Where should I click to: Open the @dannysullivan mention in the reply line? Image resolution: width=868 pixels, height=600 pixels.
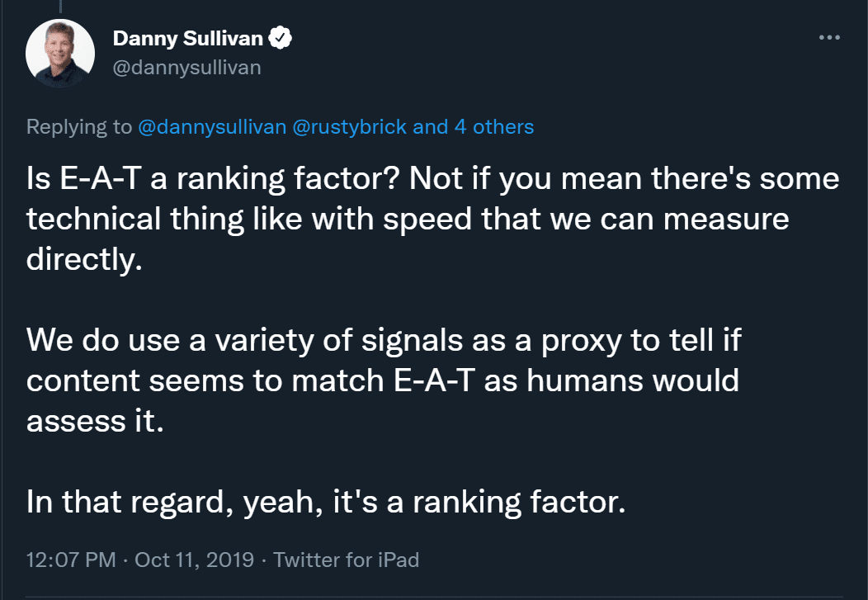pos(215,127)
